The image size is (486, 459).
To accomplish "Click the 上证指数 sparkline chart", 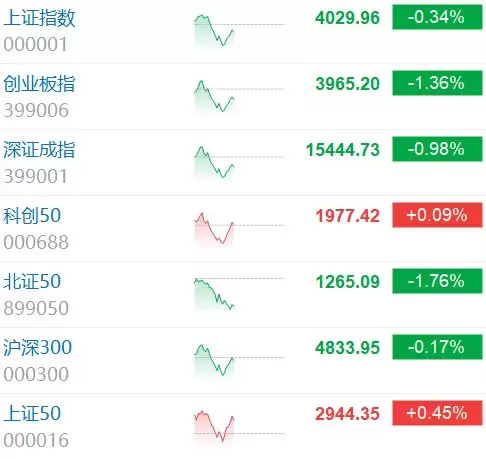I will [x=239, y=31].
